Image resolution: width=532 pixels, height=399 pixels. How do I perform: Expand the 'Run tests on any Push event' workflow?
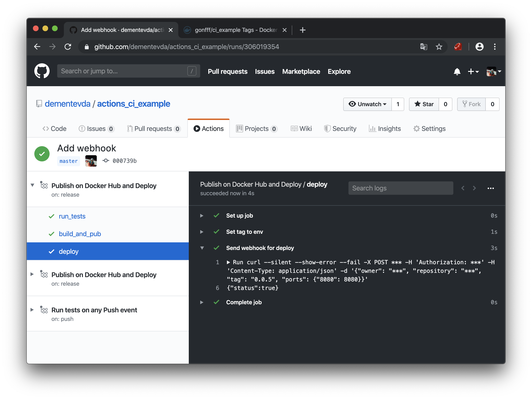click(33, 310)
